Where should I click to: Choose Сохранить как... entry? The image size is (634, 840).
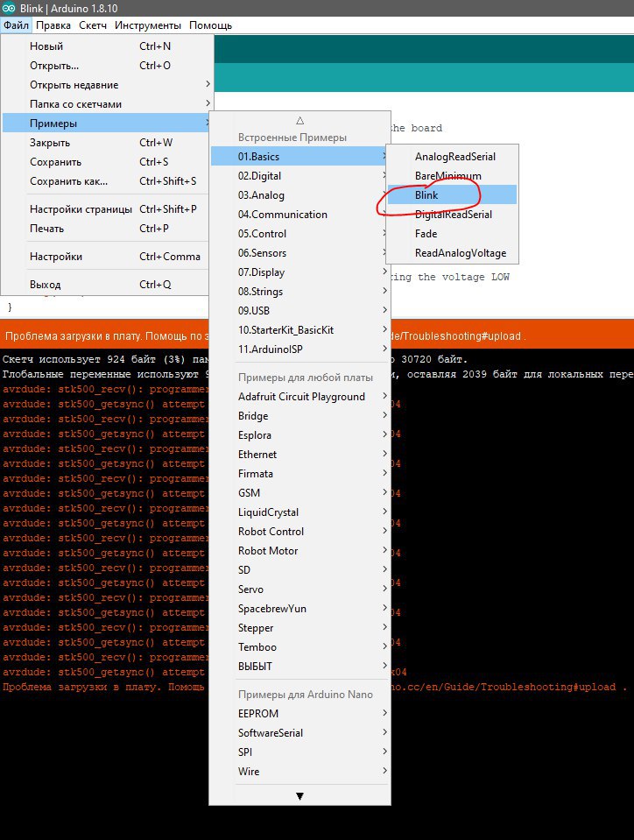[107, 181]
